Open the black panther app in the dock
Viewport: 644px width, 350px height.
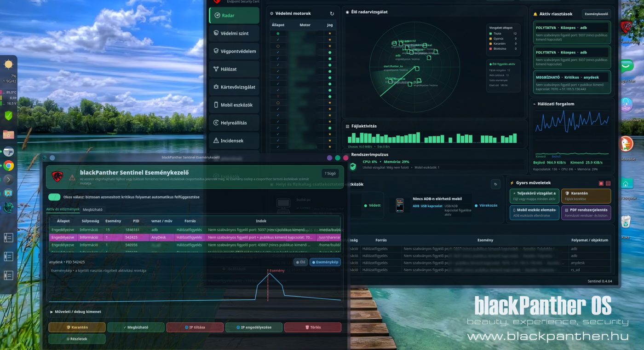pos(8,208)
